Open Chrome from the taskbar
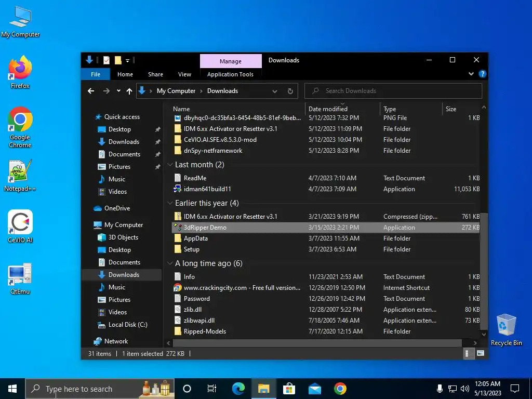Image resolution: width=532 pixels, height=399 pixels. (340, 389)
